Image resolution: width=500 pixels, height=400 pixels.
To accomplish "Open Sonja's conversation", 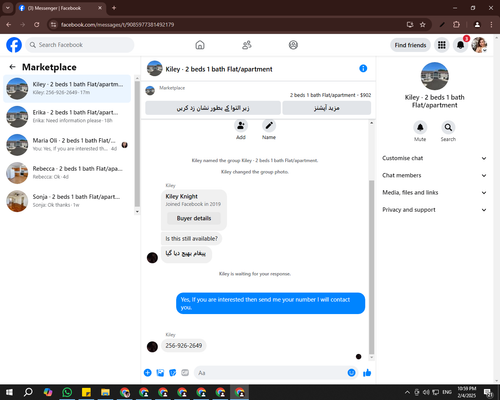I will tap(67, 201).
